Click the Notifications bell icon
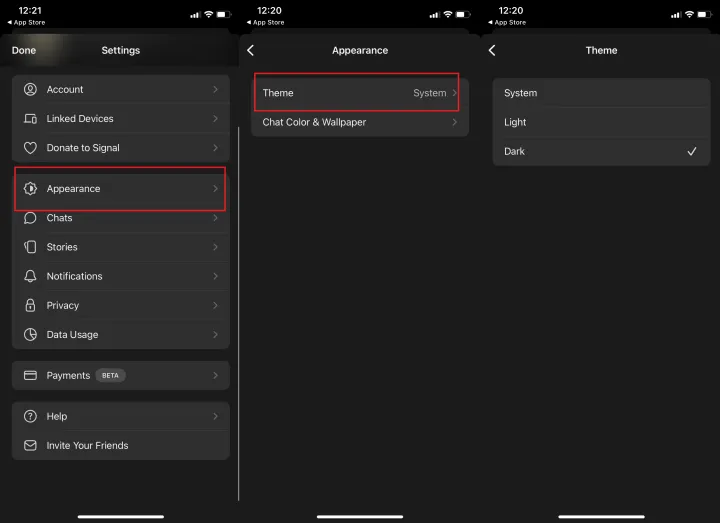This screenshot has width=720, height=523. point(30,276)
